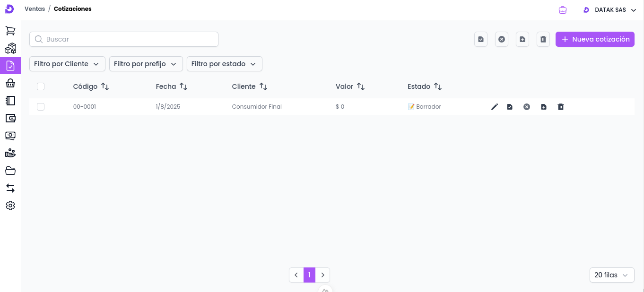This screenshot has width=644, height=292.
Task: Go to Ventas in the breadcrumb
Action: (35, 9)
